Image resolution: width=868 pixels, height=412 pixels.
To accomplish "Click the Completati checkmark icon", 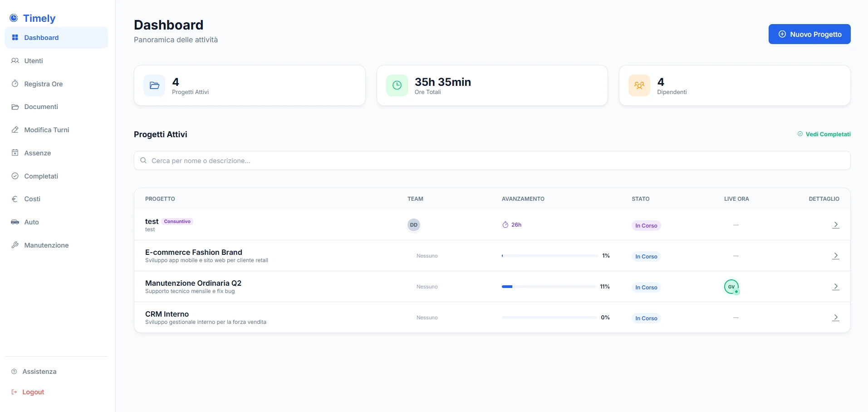I will 15,176.
